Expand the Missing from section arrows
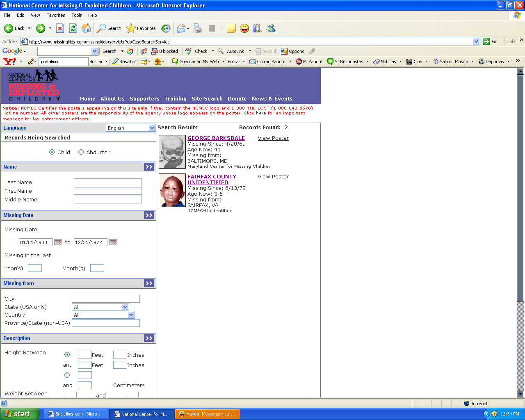 (149, 283)
